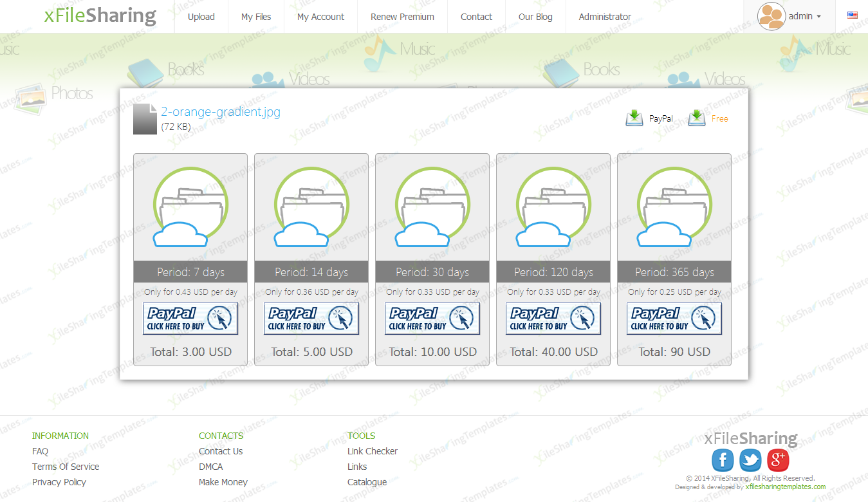This screenshot has height=502, width=868.
Task: Open the FAQ footer link
Action: (x=40, y=451)
